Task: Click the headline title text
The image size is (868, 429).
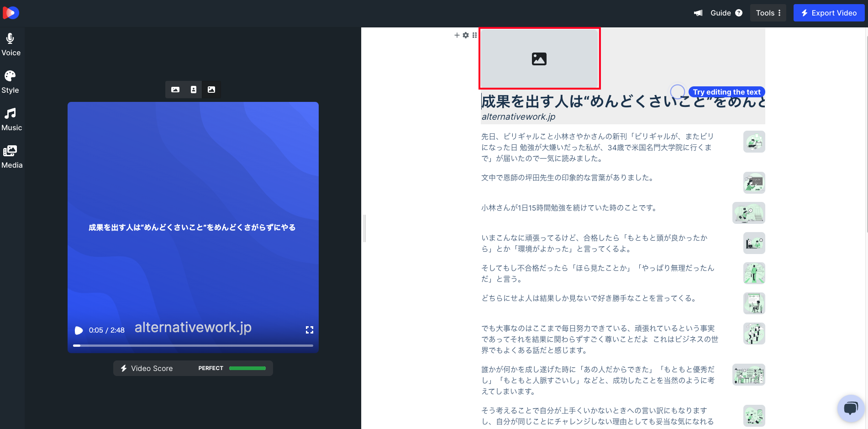Action: (x=623, y=101)
